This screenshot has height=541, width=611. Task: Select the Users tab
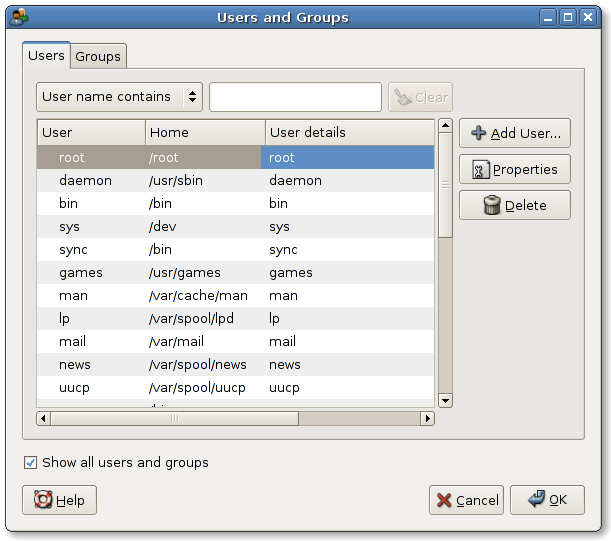tap(46, 56)
